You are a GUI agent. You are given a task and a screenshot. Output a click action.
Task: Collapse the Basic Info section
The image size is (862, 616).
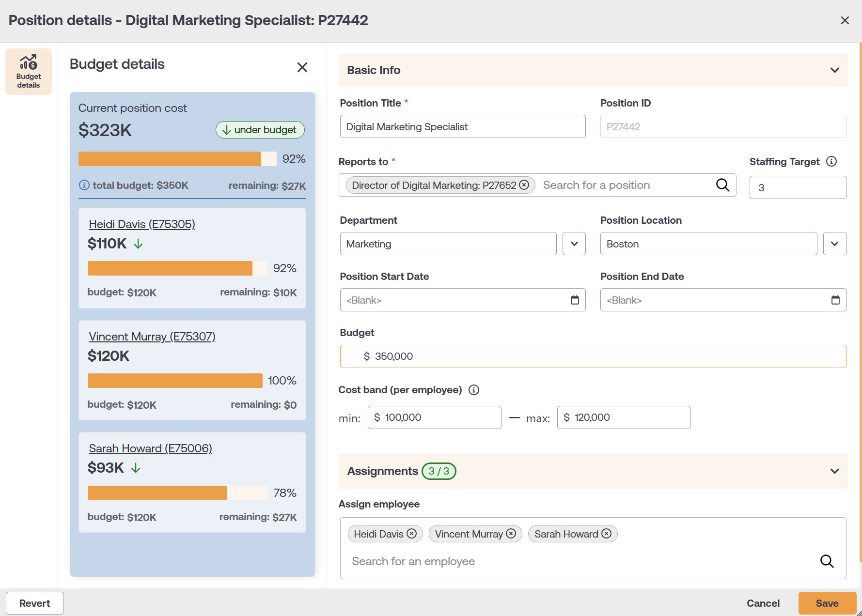[x=834, y=70]
